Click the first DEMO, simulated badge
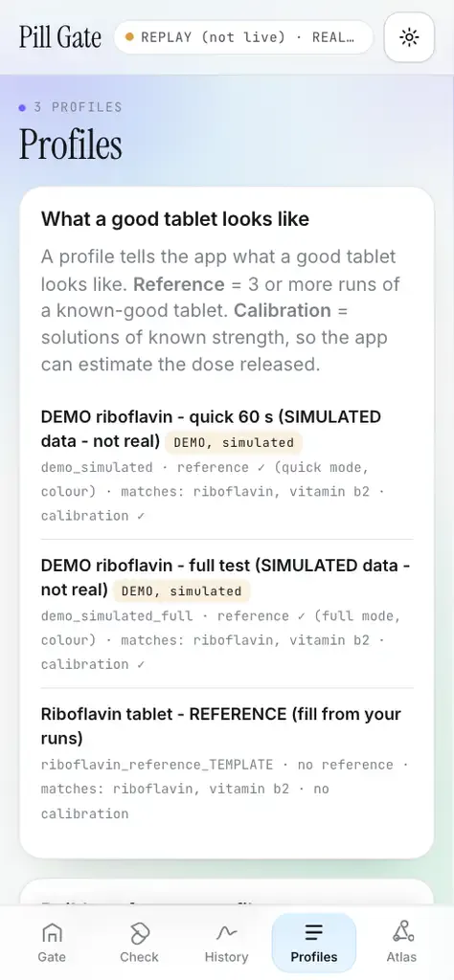This screenshot has height=980, width=454. coord(234,442)
